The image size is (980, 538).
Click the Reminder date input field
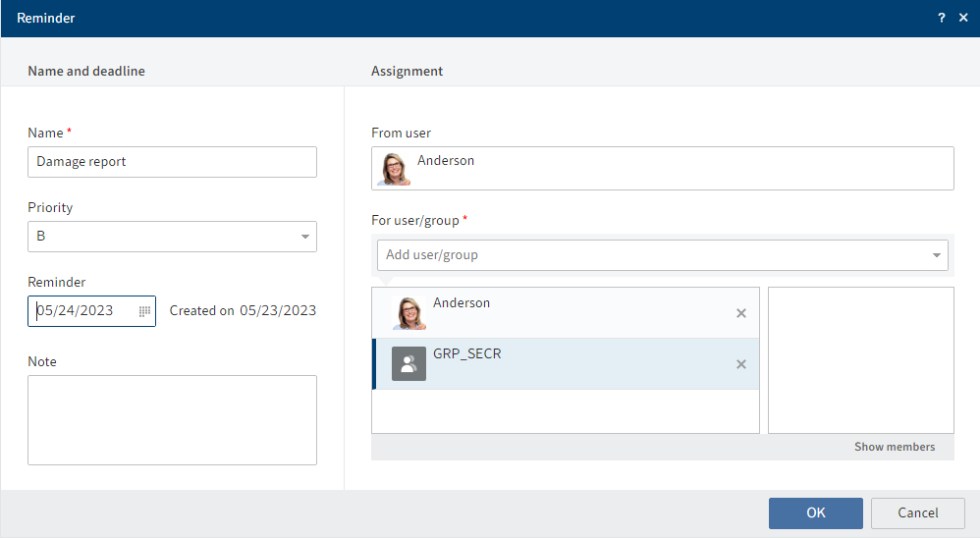[83, 311]
